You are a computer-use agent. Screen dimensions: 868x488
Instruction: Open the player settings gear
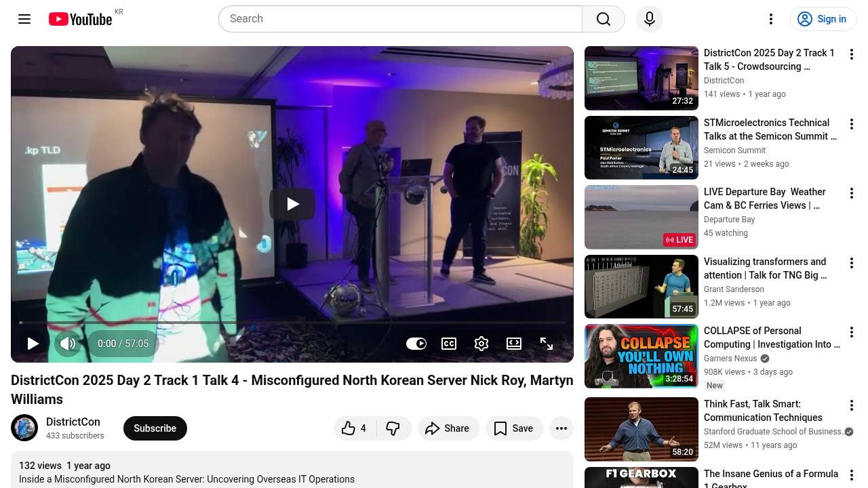tap(481, 344)
